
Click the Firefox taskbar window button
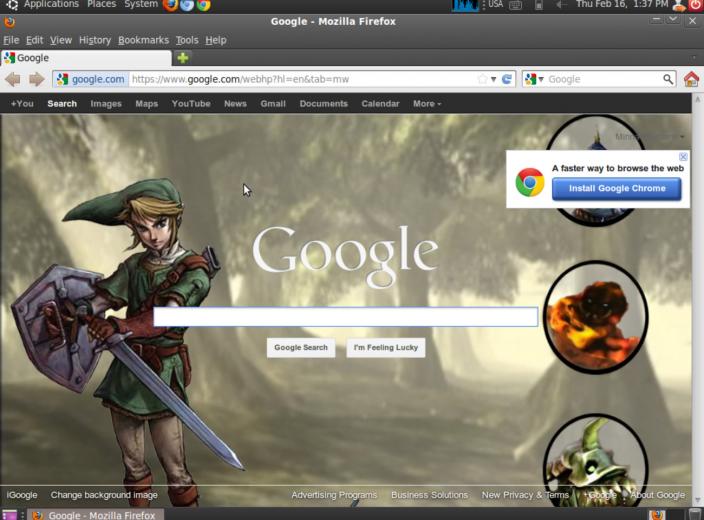tap(96, 515)
